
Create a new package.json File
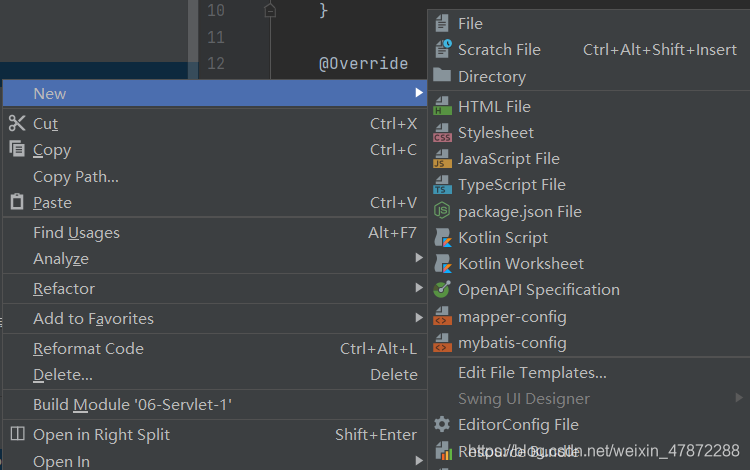[589, 212]
